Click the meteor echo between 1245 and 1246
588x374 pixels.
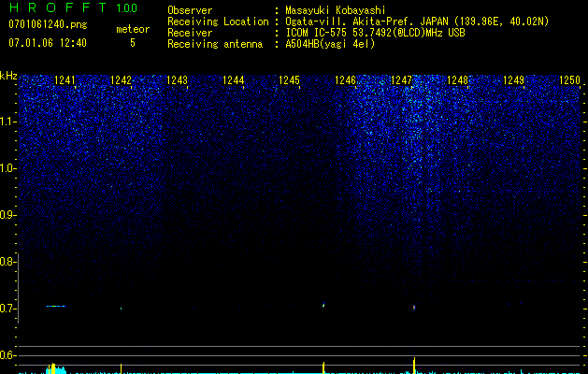tap(323, 305)
